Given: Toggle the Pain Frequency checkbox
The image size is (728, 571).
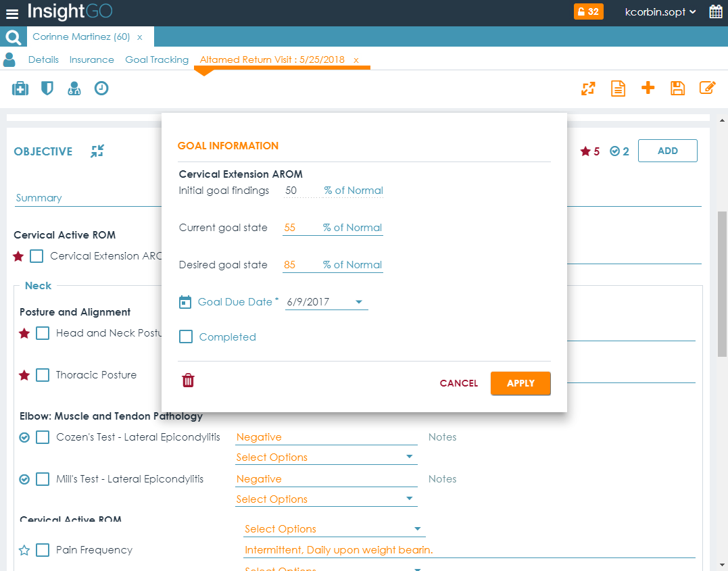Looking at the screenshot, I should tap(43, 550).
